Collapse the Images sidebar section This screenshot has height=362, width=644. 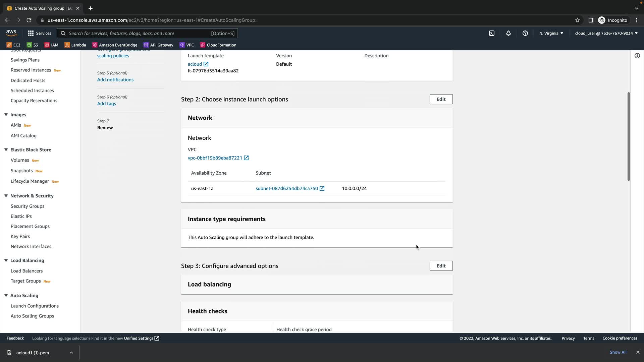(6, 115)
